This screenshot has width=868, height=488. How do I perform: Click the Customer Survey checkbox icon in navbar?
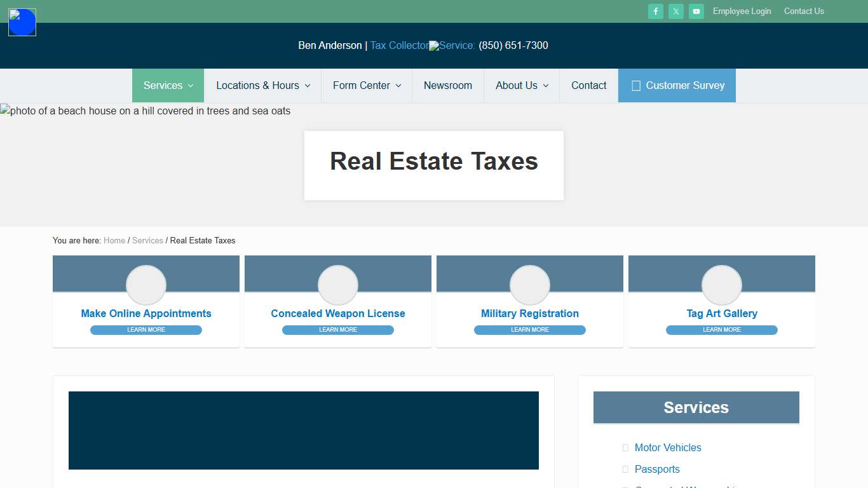coord(636,85)
